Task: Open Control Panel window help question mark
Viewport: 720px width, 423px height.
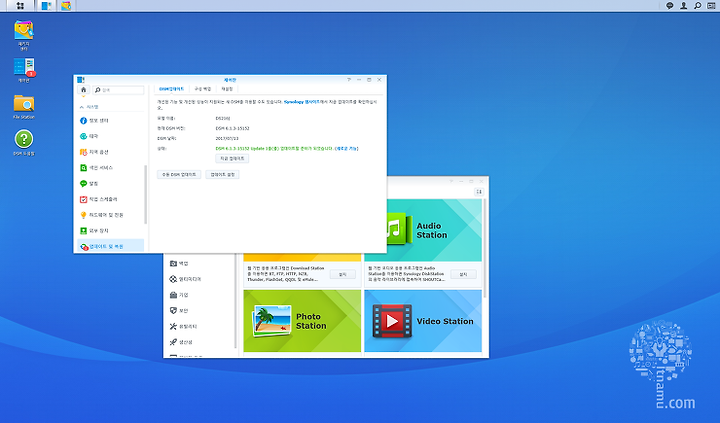Action: point(349,79)
